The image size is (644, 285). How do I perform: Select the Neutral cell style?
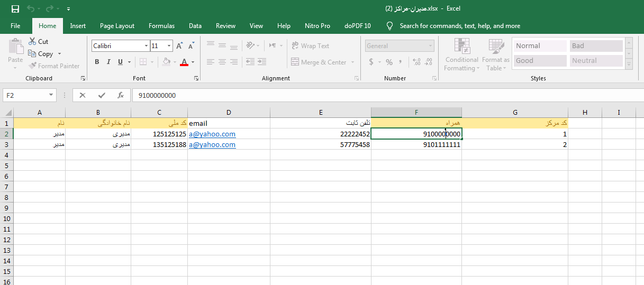point(596,60)
